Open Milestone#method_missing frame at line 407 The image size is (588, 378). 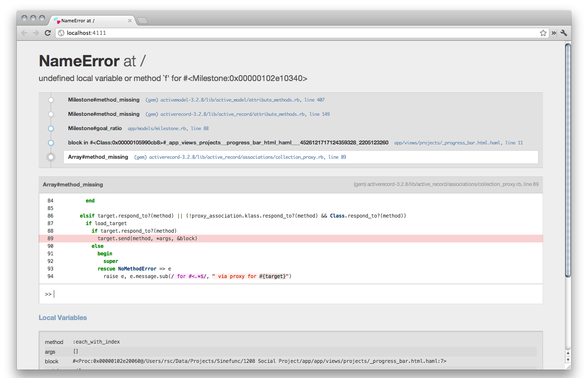point(301,100)
